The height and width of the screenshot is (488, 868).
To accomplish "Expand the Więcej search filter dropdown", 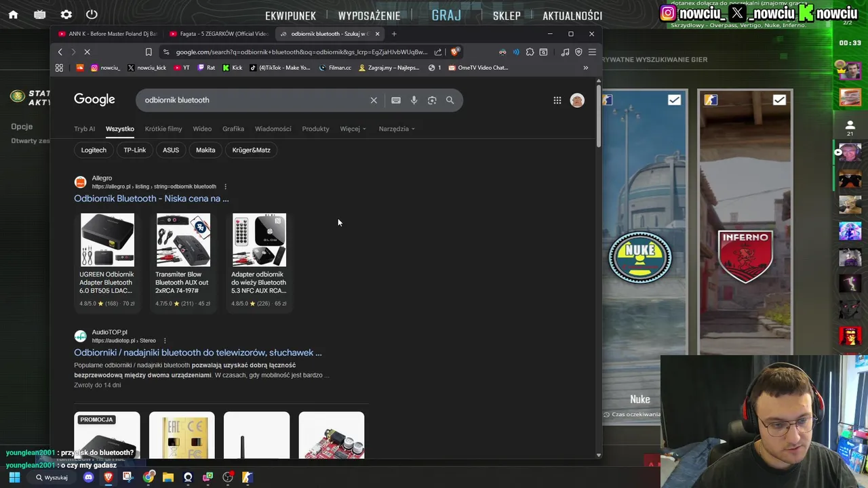I will 353,129.
